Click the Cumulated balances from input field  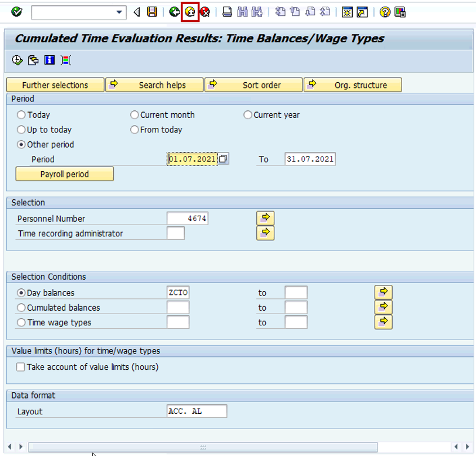[x=178, y=307]
